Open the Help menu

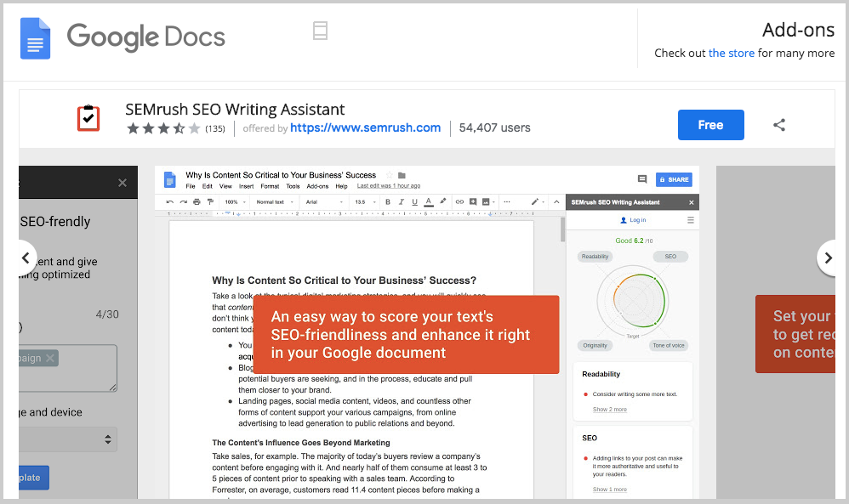pyautogui.click(x=341, y=186)
